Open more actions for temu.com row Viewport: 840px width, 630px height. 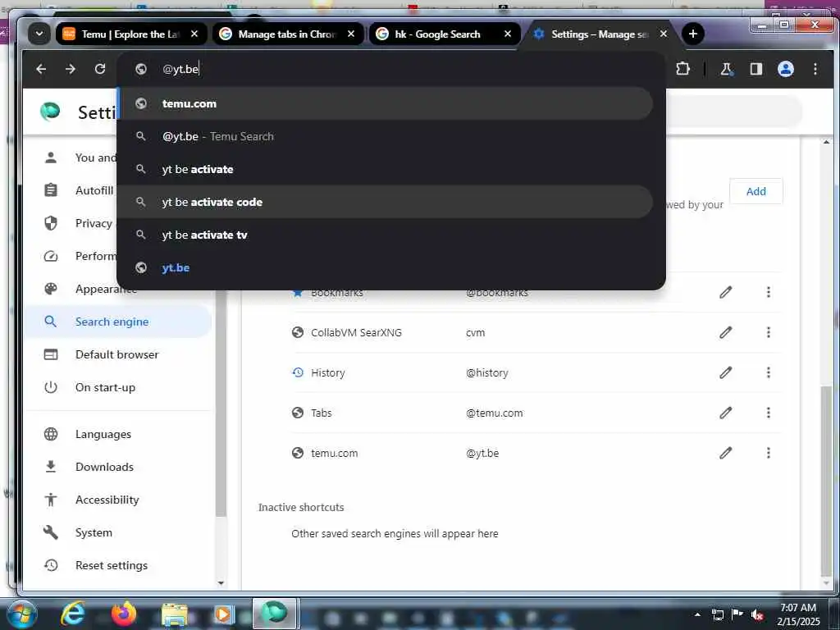(768, 453)
